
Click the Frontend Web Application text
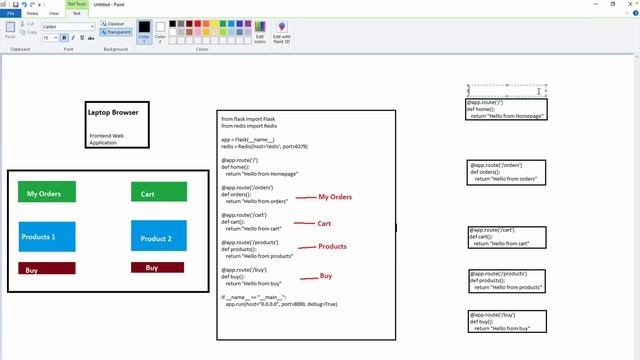click(x=106, y=139)
